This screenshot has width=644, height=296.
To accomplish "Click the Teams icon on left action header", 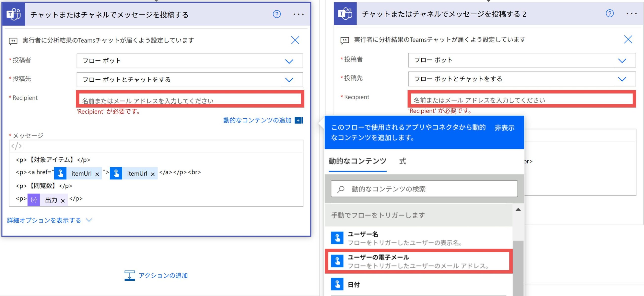I will click(14, 14).
